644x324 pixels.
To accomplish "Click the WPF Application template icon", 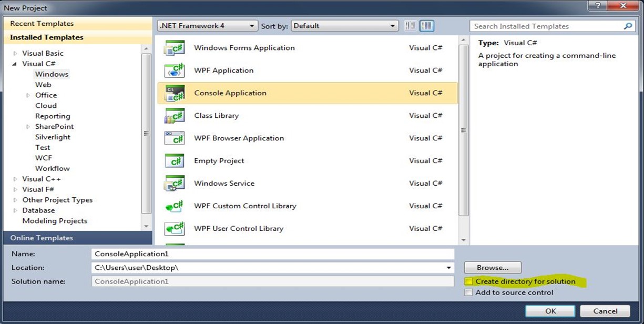I will coord(174,70).
